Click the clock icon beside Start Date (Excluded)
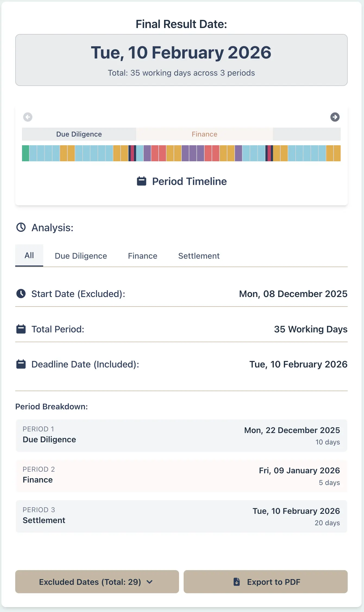Viewport: 364px width, 612px height. click(21, 293)
